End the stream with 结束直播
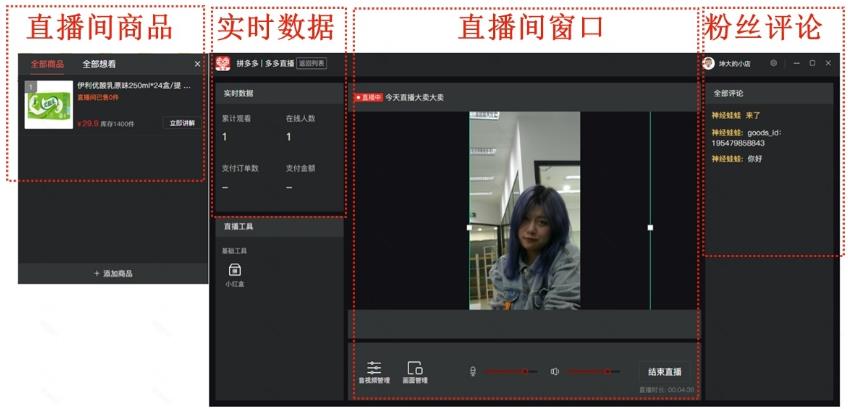 (665, 372)
